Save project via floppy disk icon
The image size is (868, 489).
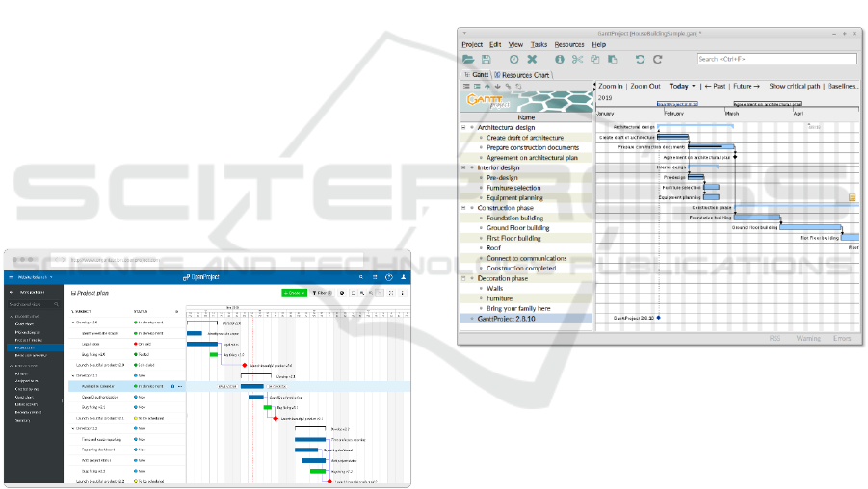[x=487, y=59]
